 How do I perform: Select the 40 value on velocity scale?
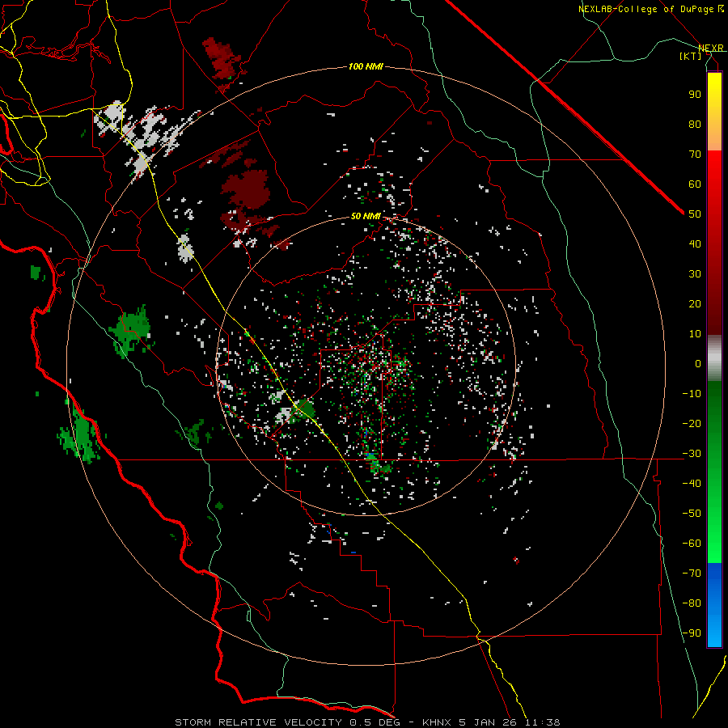tap(695, 243)
